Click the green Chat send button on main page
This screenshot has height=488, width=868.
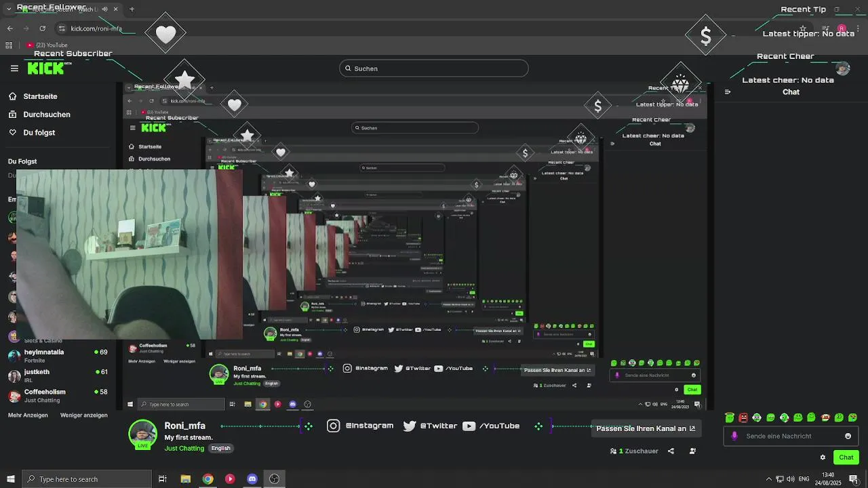(x=846, y=457)
